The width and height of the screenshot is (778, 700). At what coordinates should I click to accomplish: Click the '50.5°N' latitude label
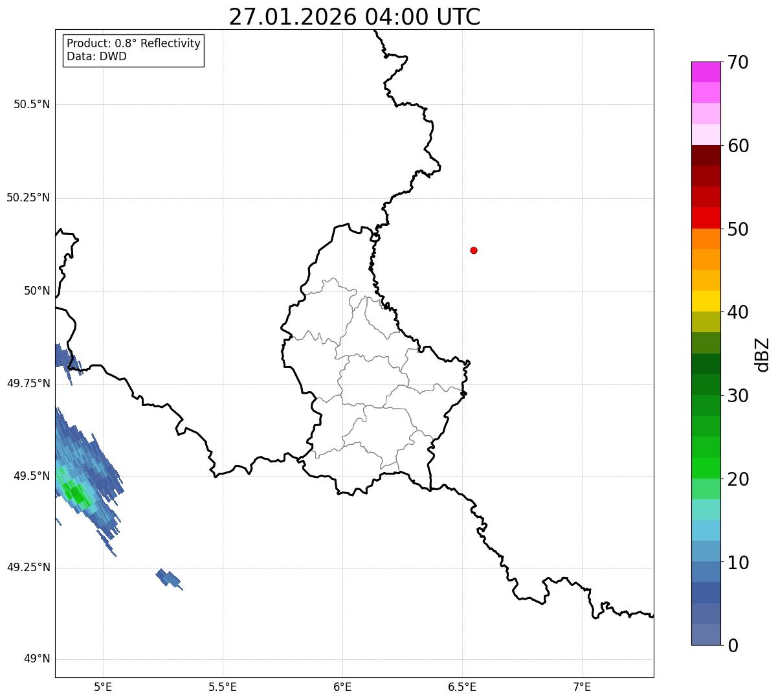32,104
